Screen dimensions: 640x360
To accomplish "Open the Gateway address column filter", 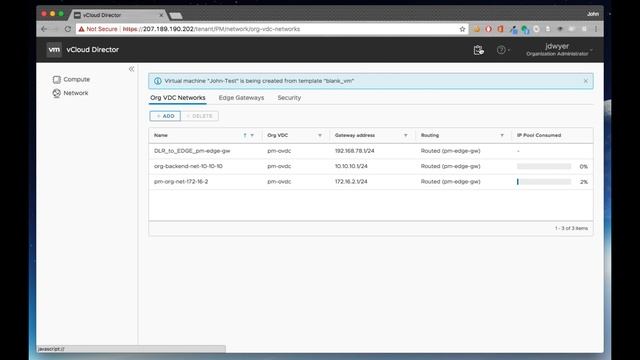I will pyautogui.click(x=406, y=135).
